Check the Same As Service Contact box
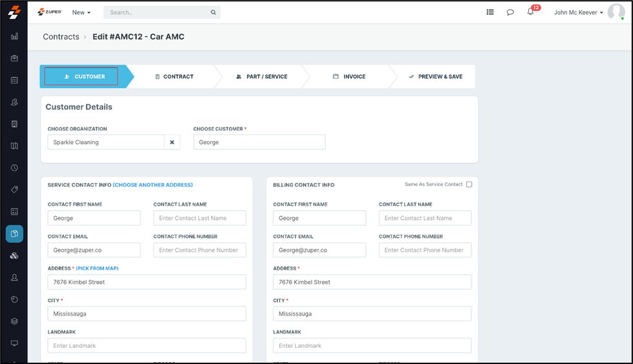The image size is (633, 364). tap(469, 184)
